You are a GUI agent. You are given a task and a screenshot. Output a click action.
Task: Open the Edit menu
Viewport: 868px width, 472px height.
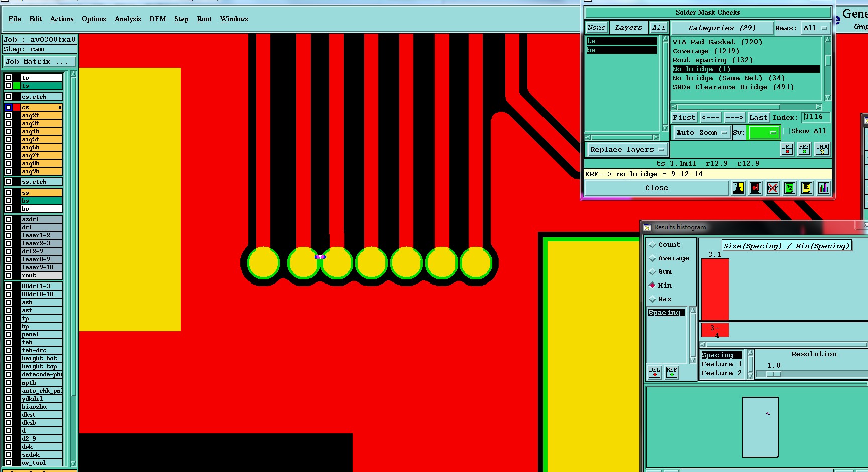coord(36,19)
